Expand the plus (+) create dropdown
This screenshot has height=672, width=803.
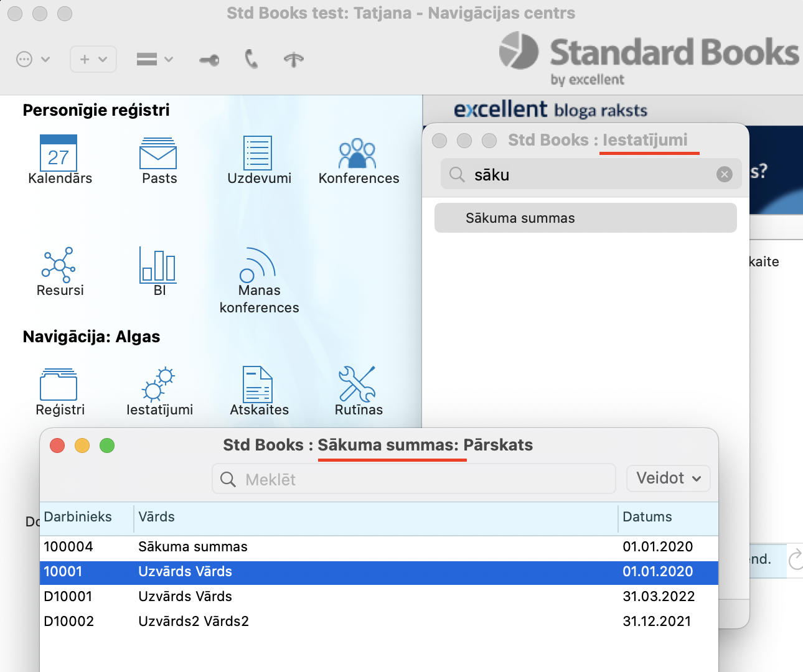coord(93,59)
